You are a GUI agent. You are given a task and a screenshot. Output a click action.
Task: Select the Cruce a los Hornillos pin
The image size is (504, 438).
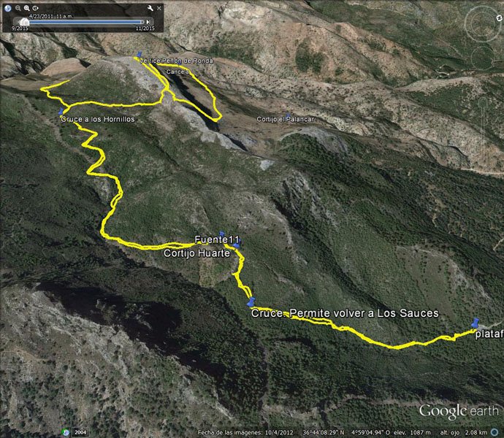[x=61, y=112]
